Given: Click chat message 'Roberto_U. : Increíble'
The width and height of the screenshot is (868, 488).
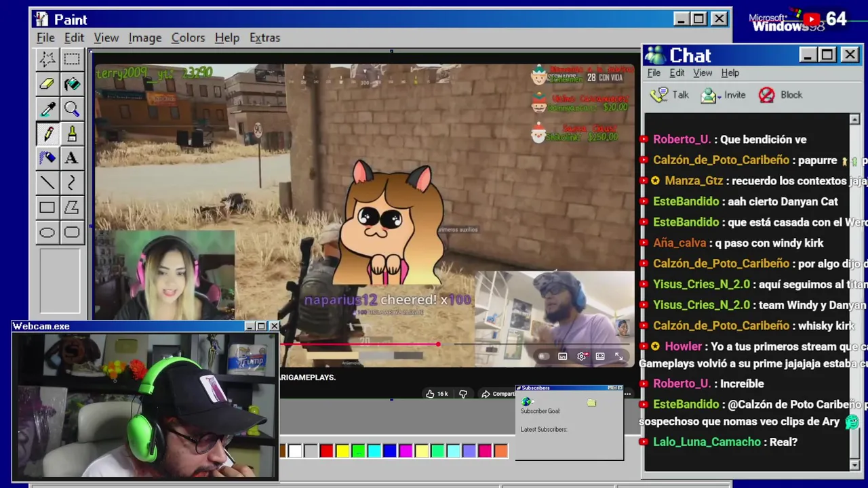Looking at the screenshot, I should click(x=702, y=384).
